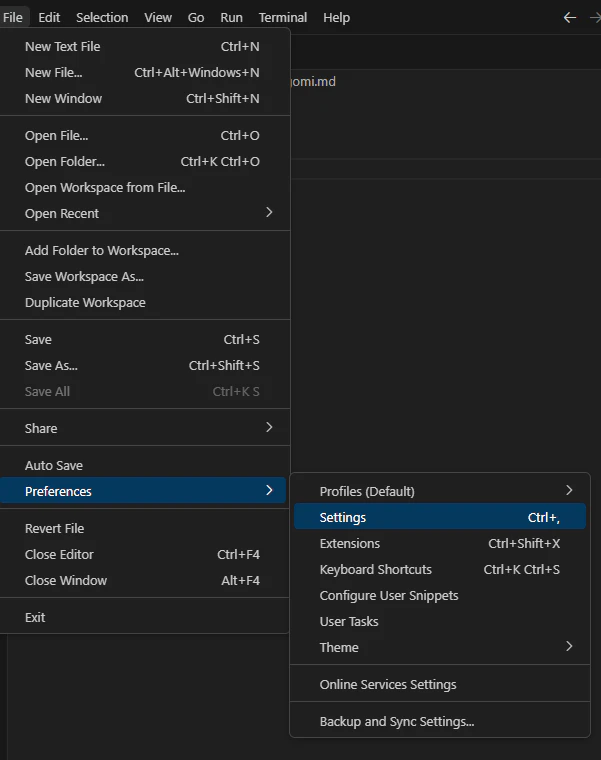Expand the Open Recent submenu
The image size is (601, 760).
[x=145, y=213]
